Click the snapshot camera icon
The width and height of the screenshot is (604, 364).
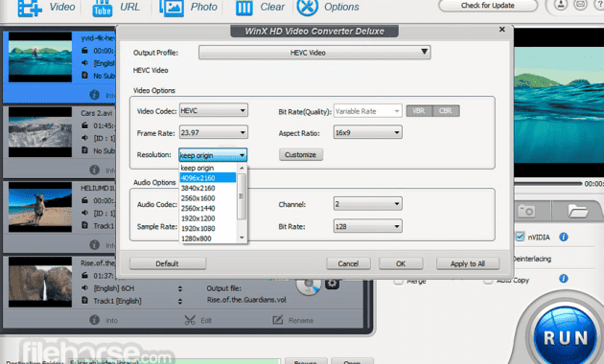pos(526,211)
